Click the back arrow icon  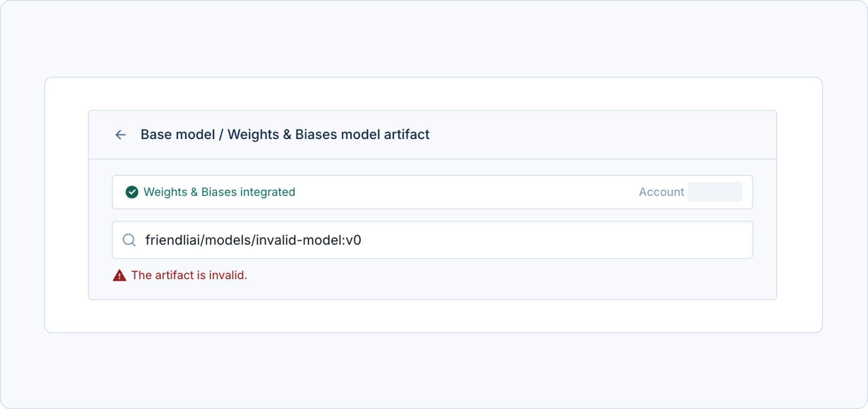(x=120, y=134)
